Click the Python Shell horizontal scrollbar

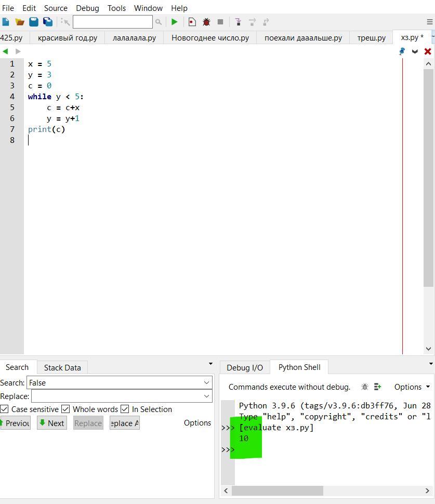coord(278,490)
